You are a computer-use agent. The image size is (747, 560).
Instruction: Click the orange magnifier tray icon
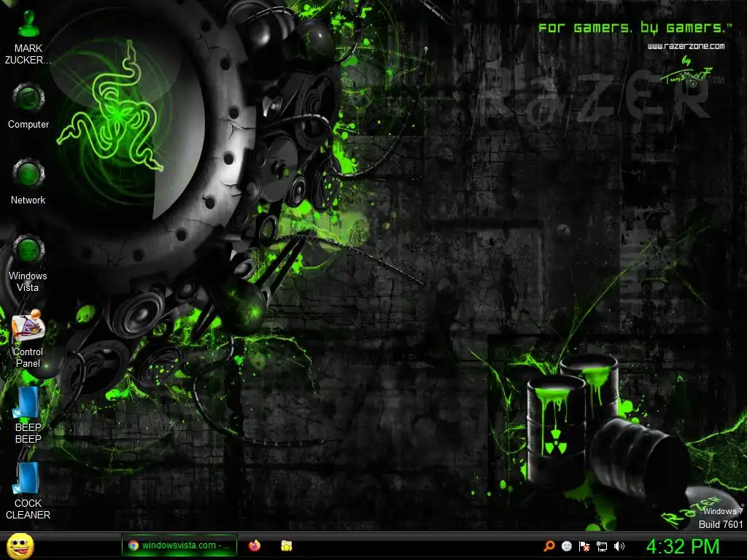(x=549, y=546)
